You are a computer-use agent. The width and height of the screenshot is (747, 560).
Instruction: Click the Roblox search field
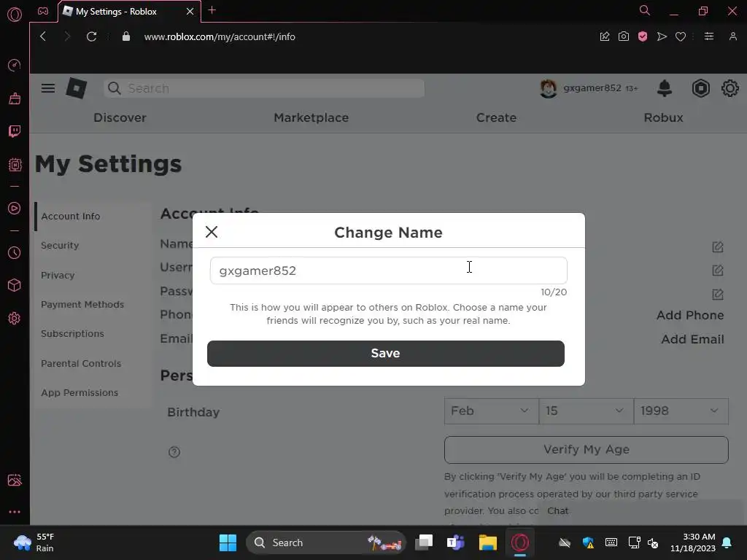point(264,88)
